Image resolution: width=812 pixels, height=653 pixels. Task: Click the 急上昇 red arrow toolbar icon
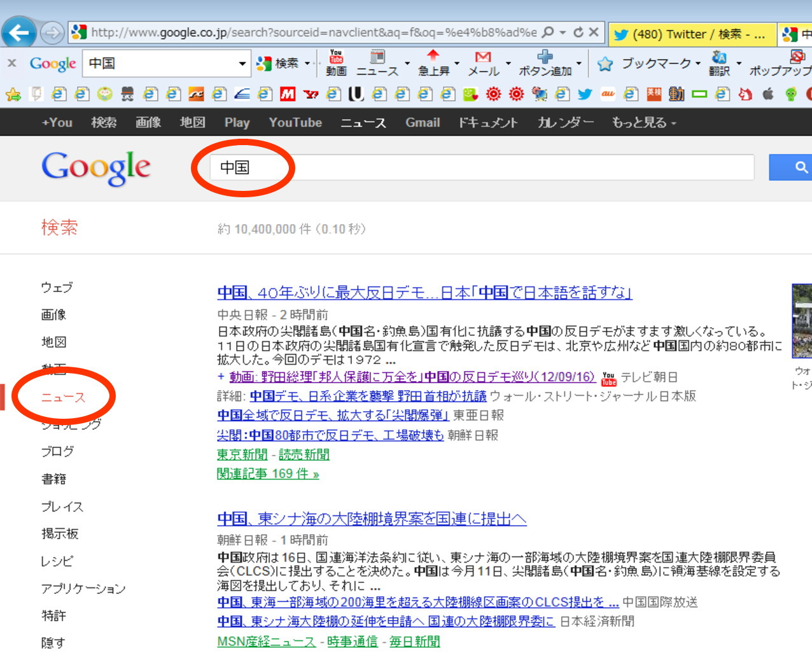[433, 63]
